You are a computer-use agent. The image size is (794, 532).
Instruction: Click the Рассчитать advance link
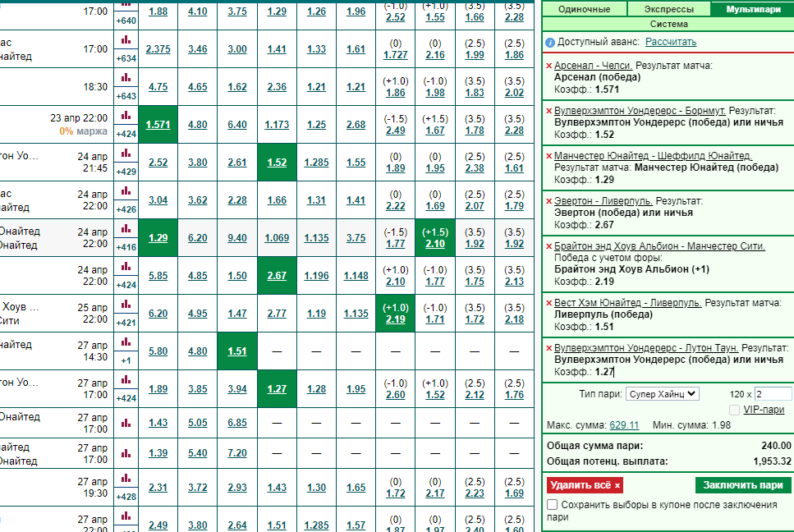(671, 42)
